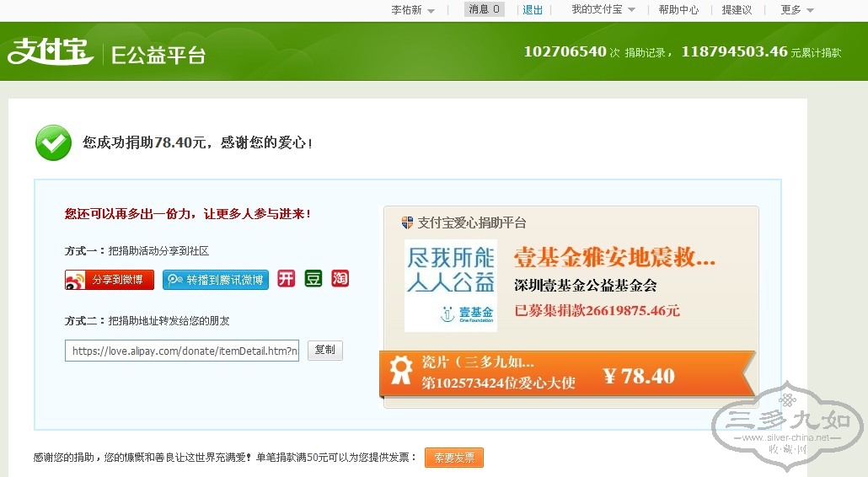Click the 复制 copy button

coord(325,351)
